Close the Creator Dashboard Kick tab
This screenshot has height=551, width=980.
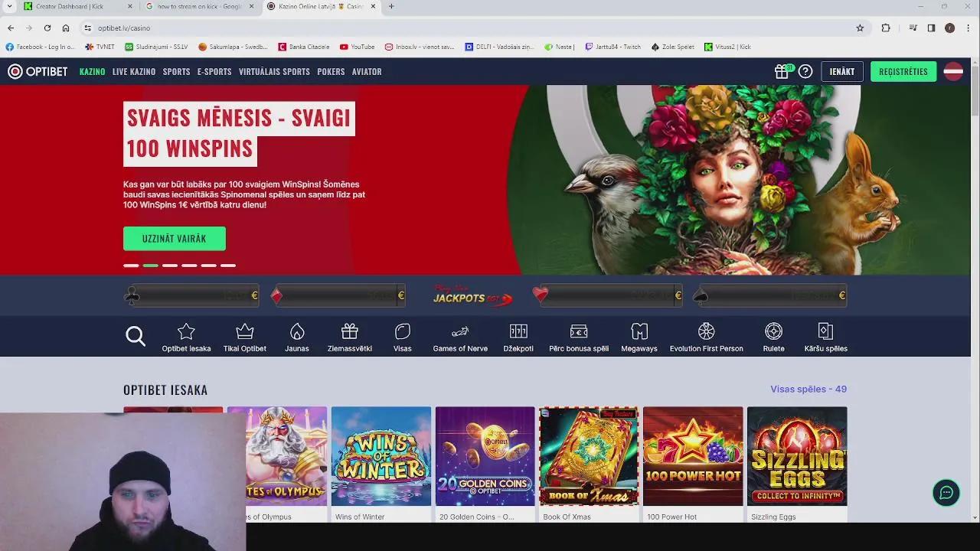pyautogui.click(x=129, y=6)
